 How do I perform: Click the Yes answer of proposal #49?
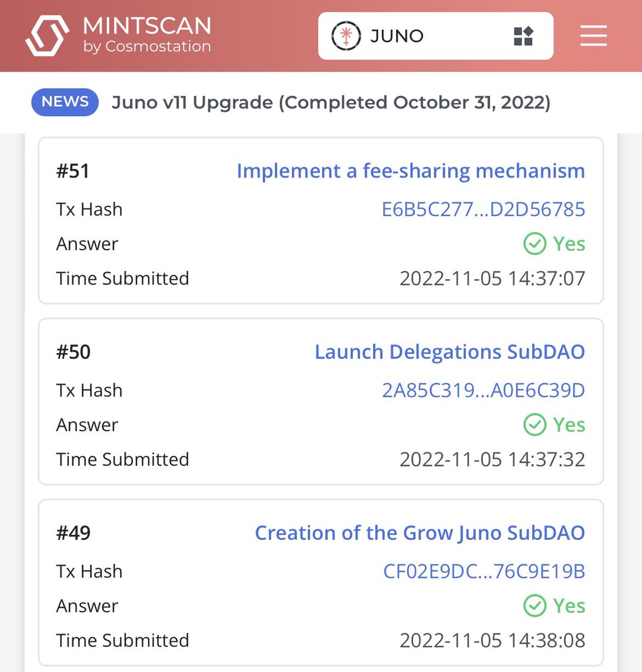(569, 605)
